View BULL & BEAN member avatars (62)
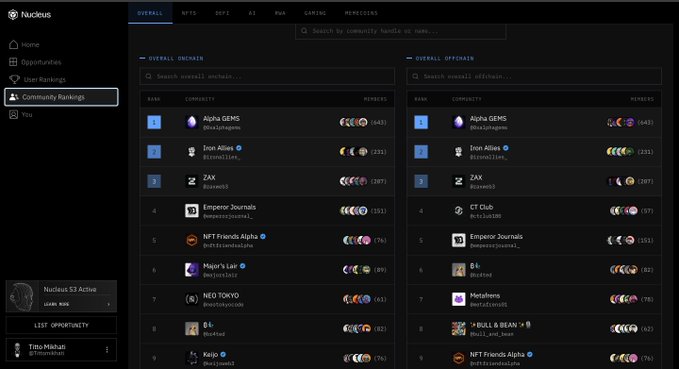This screenshot has height=369, width=679. (x=624, y=328)
